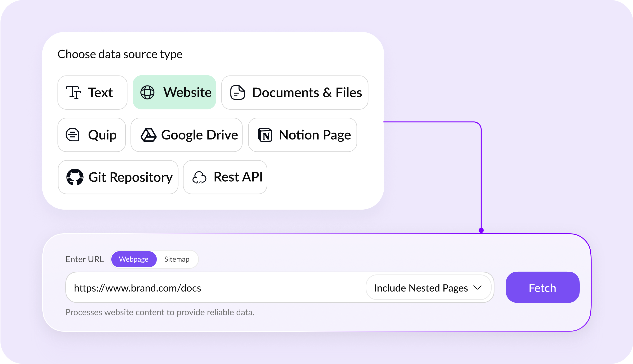The image size is (633, 364).
Task: Click the Notion logo icon
Action: pos(265,135)
